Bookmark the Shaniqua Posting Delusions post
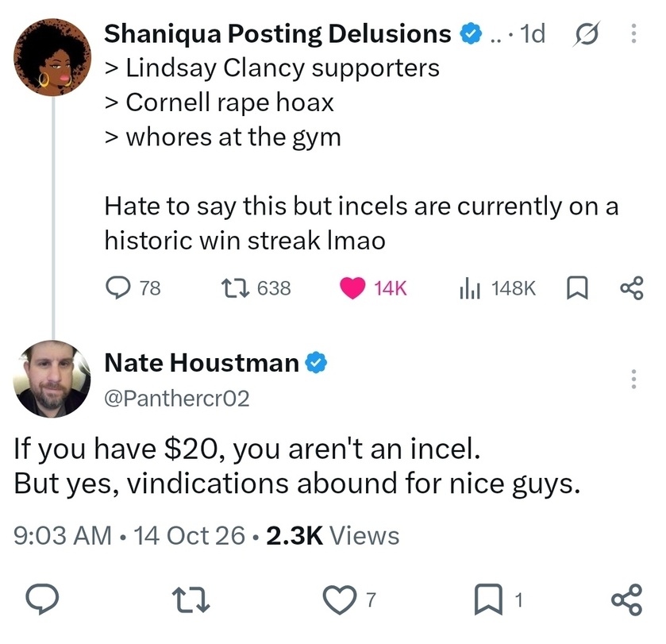The width and height of the screenshot is (666, 644). (578, 288)
